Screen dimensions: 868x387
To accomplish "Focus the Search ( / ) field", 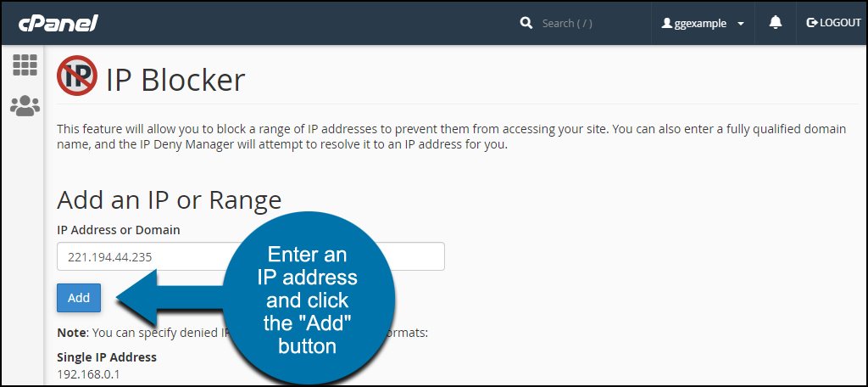I will click(x=567, y=23).
